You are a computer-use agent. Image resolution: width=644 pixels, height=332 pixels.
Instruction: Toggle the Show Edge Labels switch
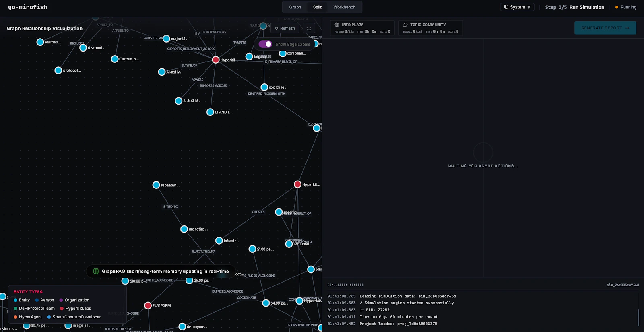[265, 44]
